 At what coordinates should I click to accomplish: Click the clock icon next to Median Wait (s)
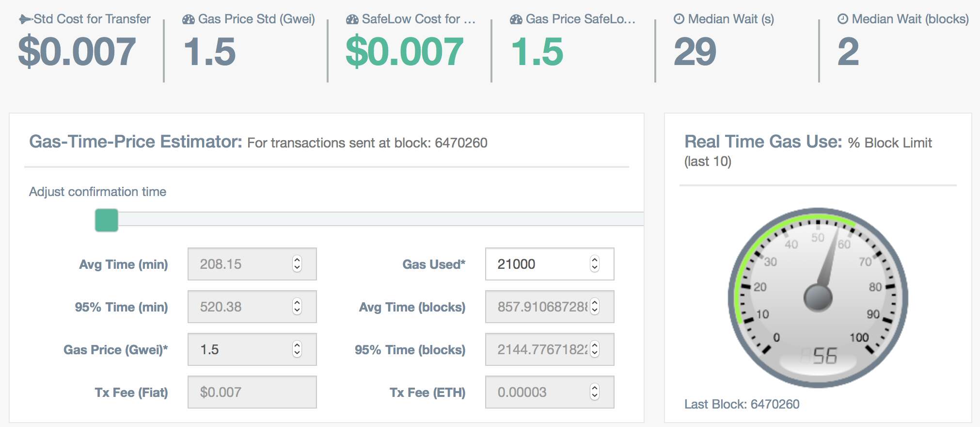[x=679, y=19]
